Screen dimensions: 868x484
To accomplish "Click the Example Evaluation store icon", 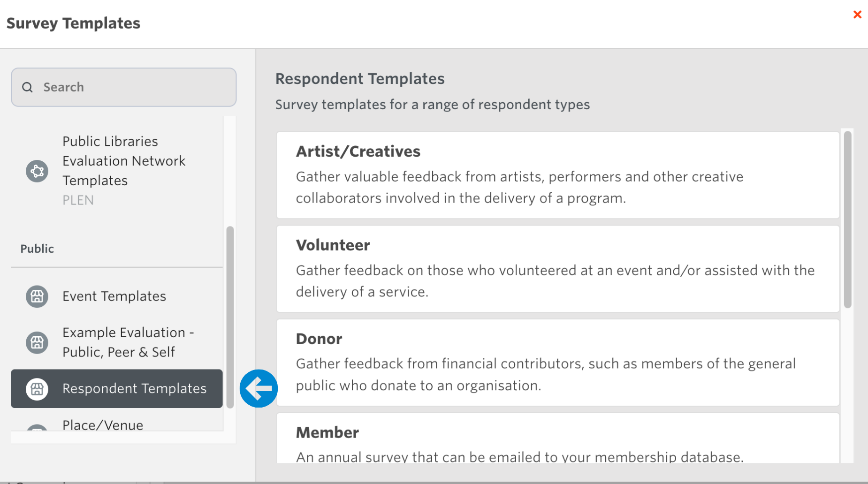I will pyautogui.click(x=37, y=342).
